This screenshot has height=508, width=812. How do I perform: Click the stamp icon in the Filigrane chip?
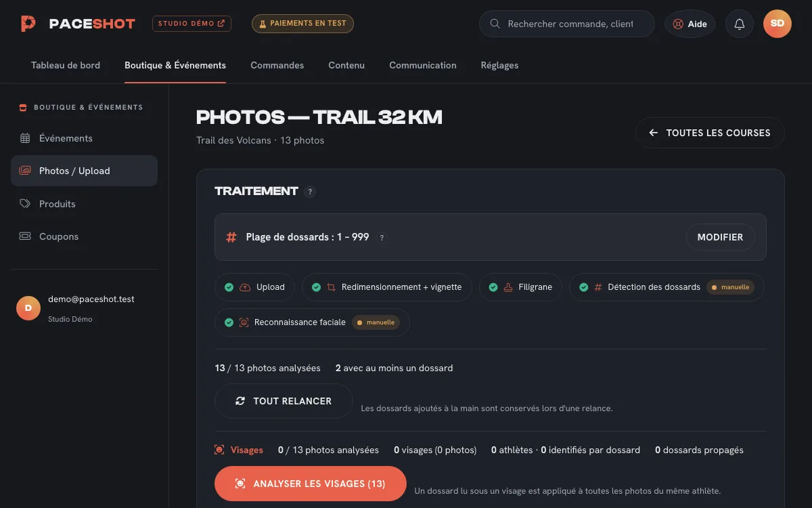(508, 287)
